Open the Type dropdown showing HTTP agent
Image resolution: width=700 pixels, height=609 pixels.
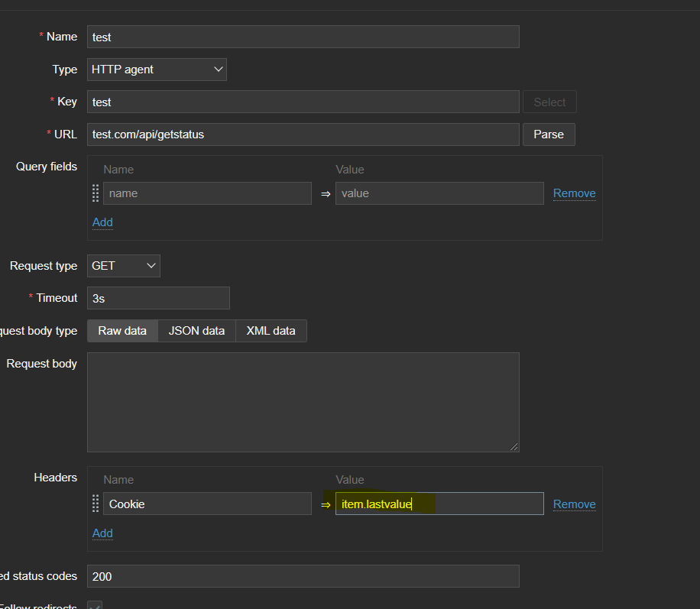pyautogui.click(x=157, y=70)
